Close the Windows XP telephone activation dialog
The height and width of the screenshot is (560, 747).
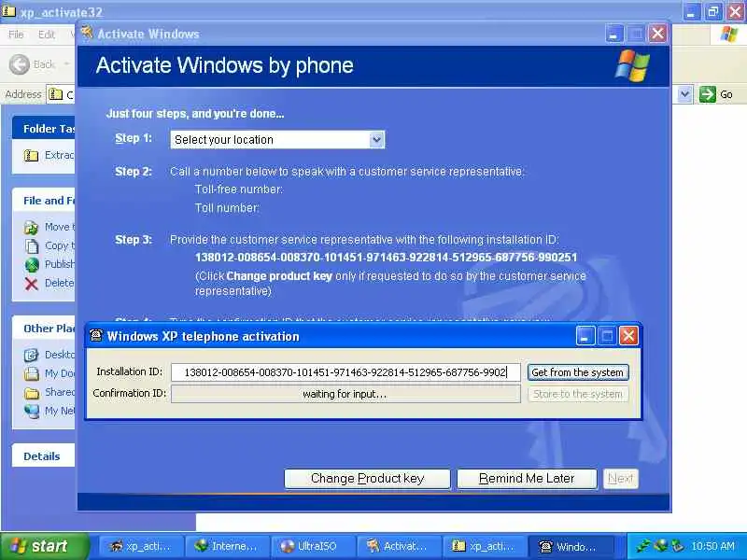point(628,336)
